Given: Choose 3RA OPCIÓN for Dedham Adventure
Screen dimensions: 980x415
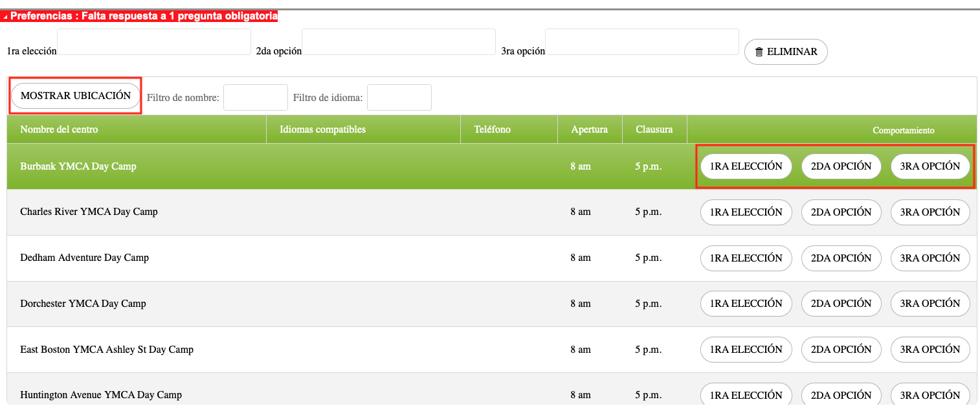Looking at the screenshot, I should (931, 258).
